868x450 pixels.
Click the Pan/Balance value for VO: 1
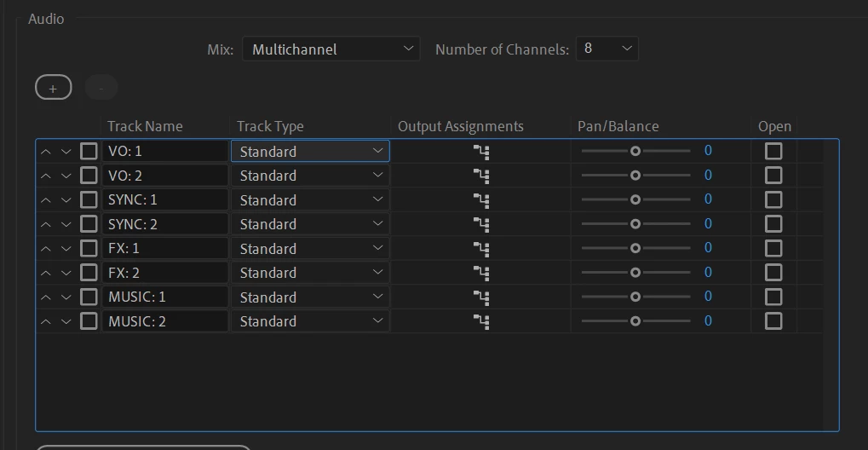tap(708, 151)
